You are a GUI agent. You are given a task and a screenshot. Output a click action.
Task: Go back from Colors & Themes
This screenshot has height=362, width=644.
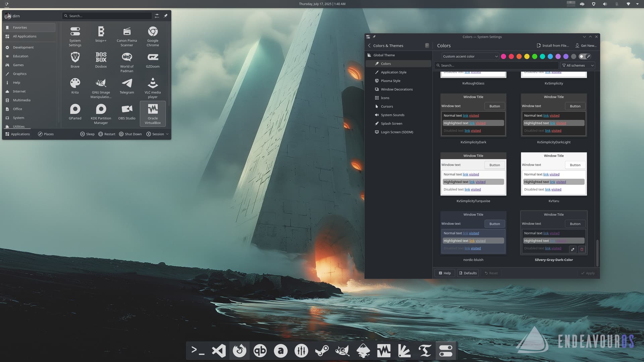369,46
